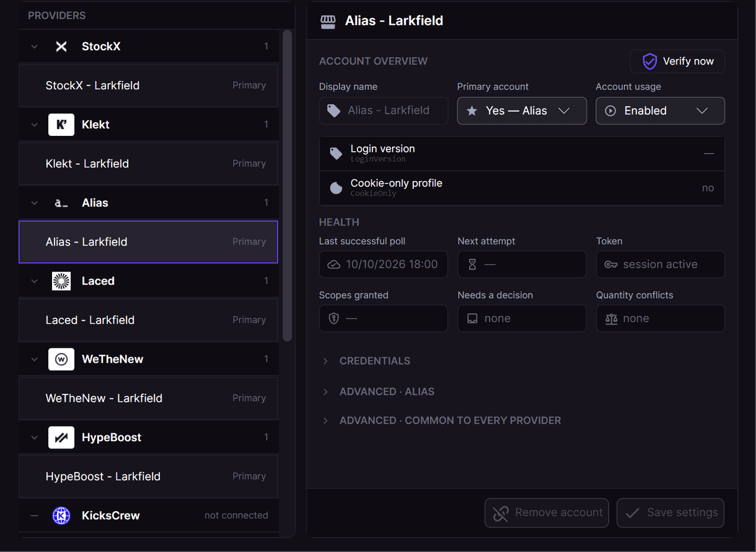Click the key icon in Token field
Screen dimensions: 756x552
pos(611,264)
